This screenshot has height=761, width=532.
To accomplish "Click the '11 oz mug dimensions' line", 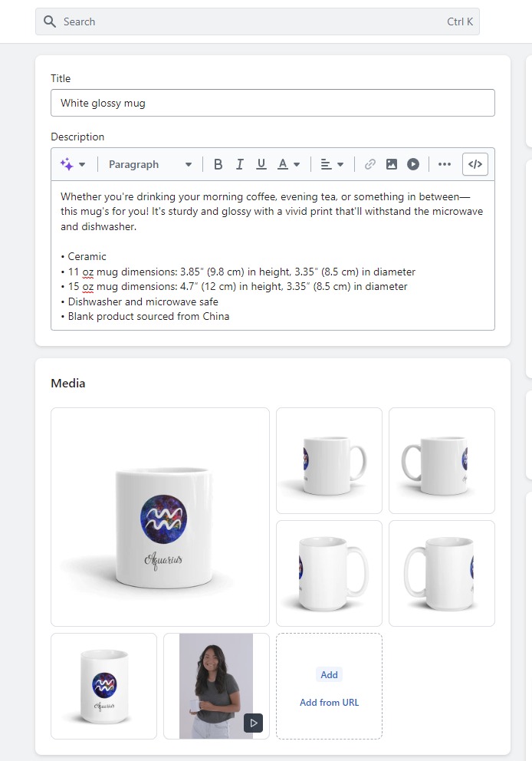I will 238,272.
